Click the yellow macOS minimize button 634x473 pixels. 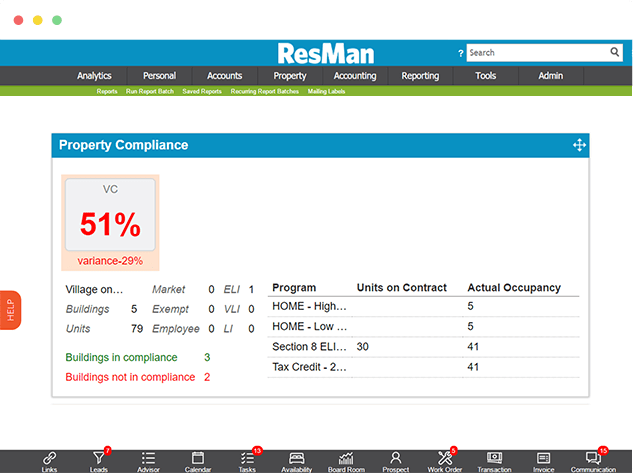point(38,20)
